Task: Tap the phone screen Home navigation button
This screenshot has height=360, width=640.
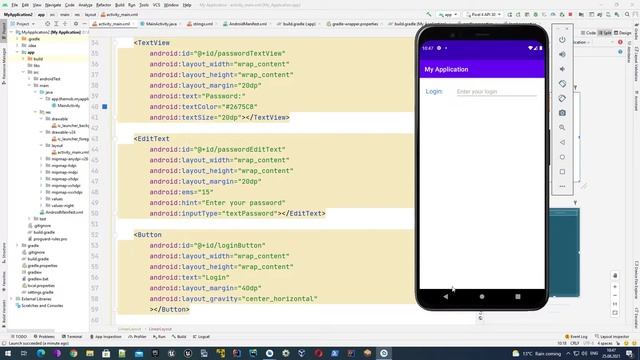Action: pos(482,297)
